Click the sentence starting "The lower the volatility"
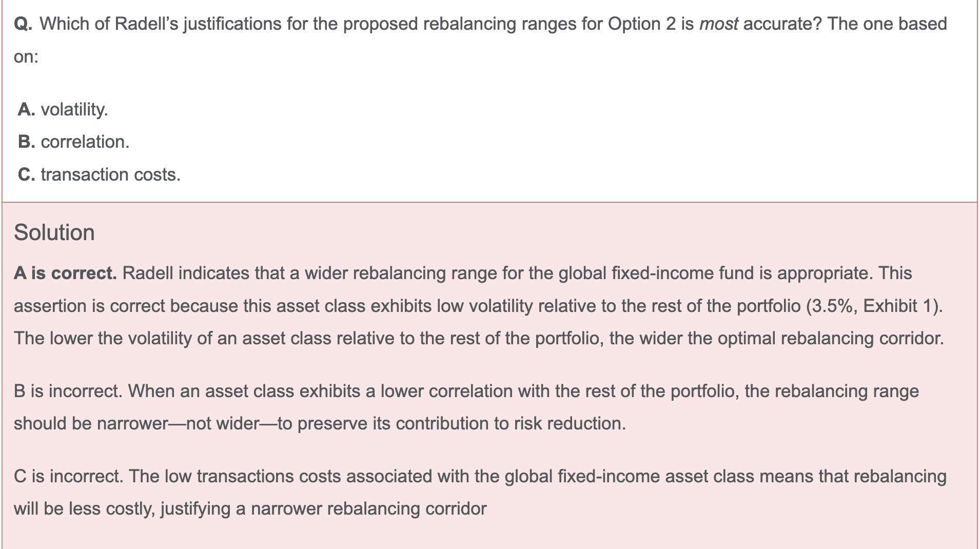The image size is (980, 549). (x=478, y=339)
